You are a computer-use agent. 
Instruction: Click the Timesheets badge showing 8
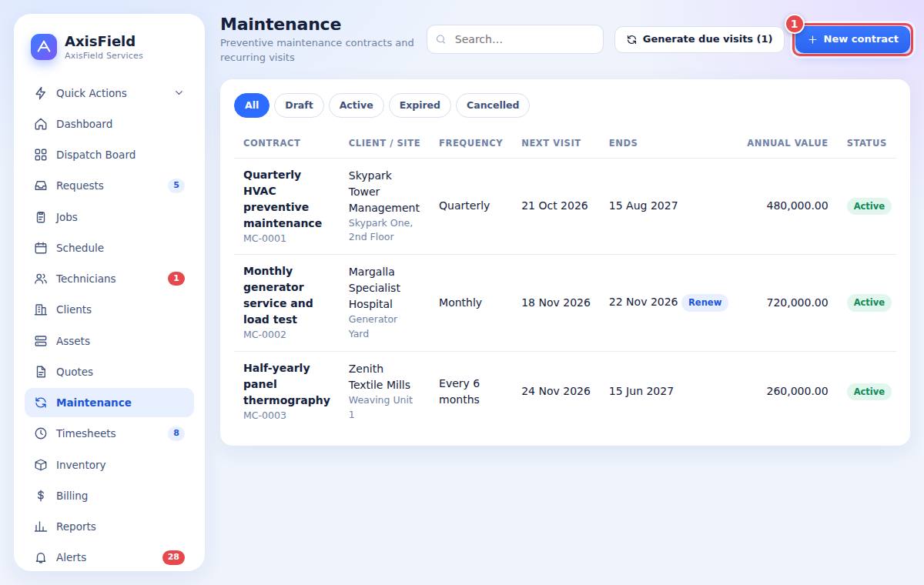[176, 433]
